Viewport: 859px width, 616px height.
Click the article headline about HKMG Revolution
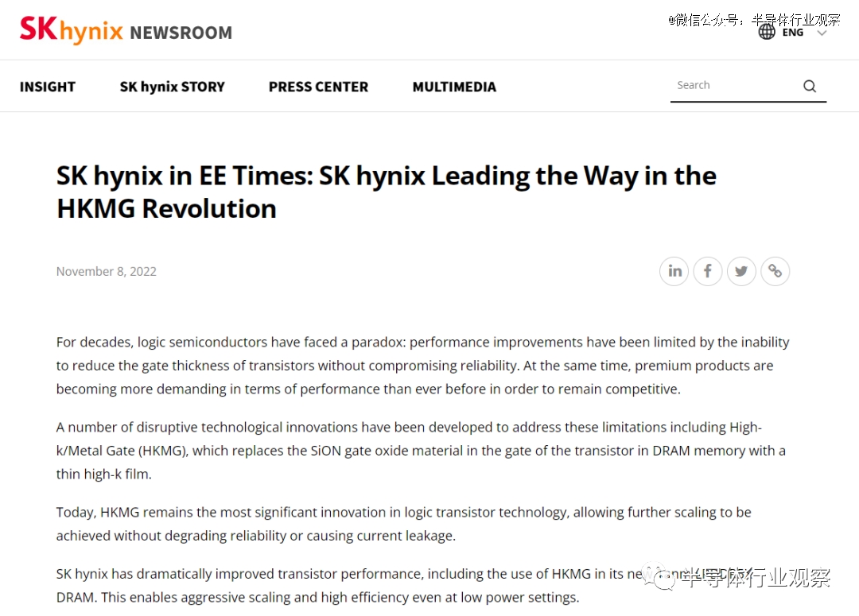coord(387,192)
